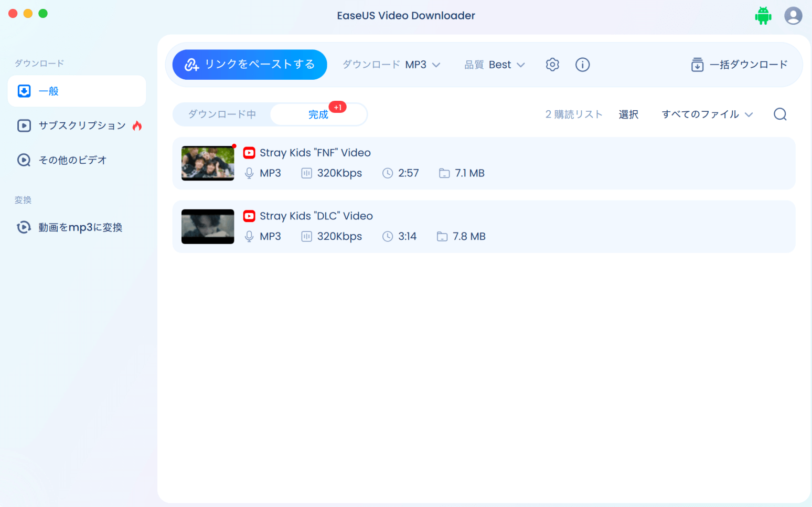Expand the すべてのファイル filter dropdown
This screenshot has width=812, height=507.
pos(707,114)
